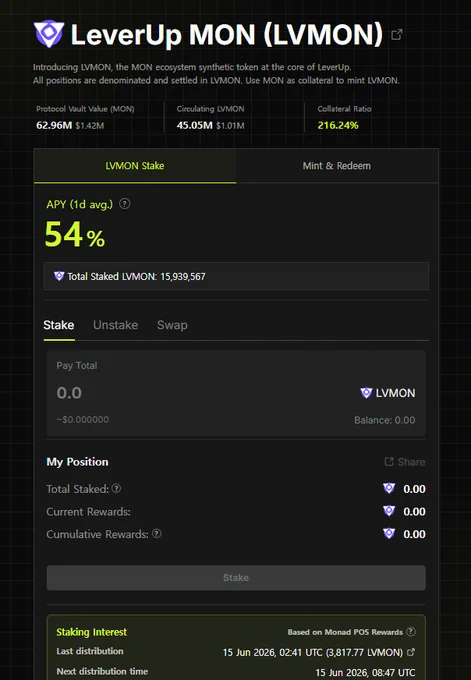This screenshot has height=680, width=471.
Task: Click the APY help question mark icon
Action: (x=124, y=204)
